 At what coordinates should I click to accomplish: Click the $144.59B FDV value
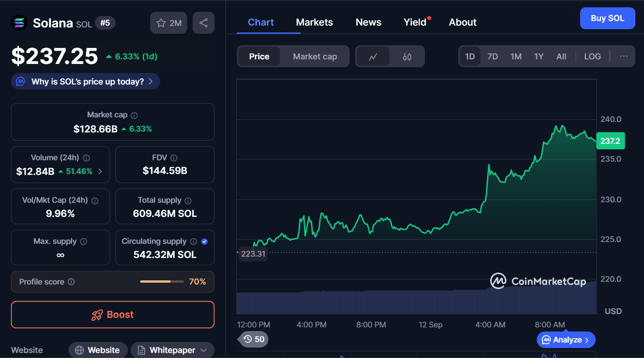click(165, 171)
